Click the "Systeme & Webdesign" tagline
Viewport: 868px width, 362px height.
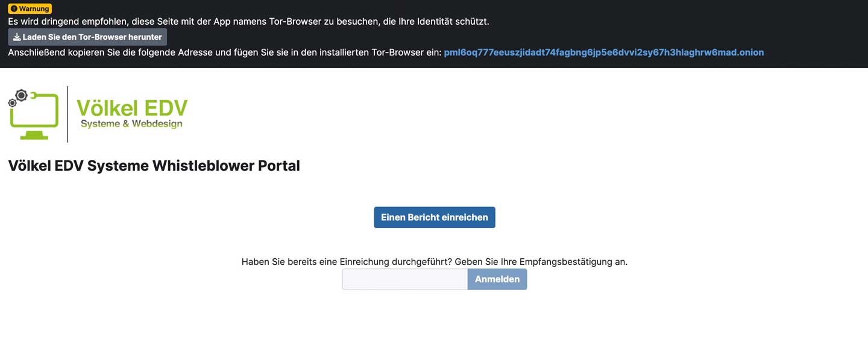click(131, 124)
